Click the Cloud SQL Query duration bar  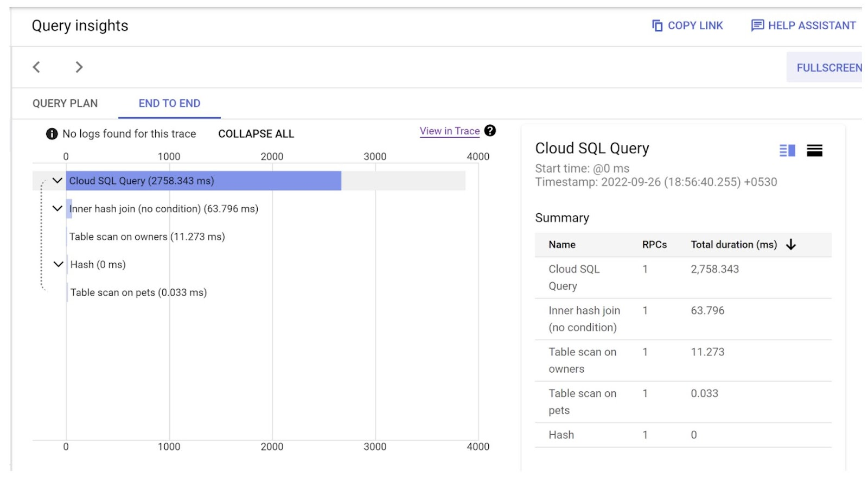[203, 181]
